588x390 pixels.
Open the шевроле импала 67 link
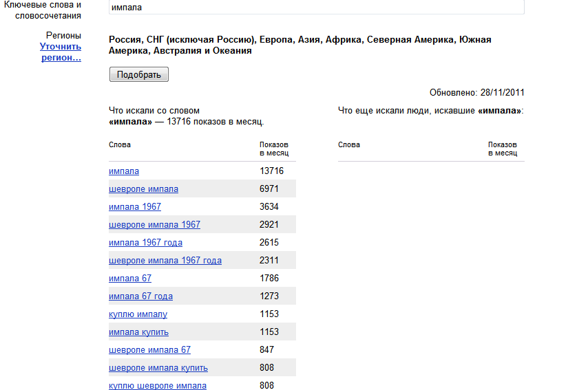149,350
